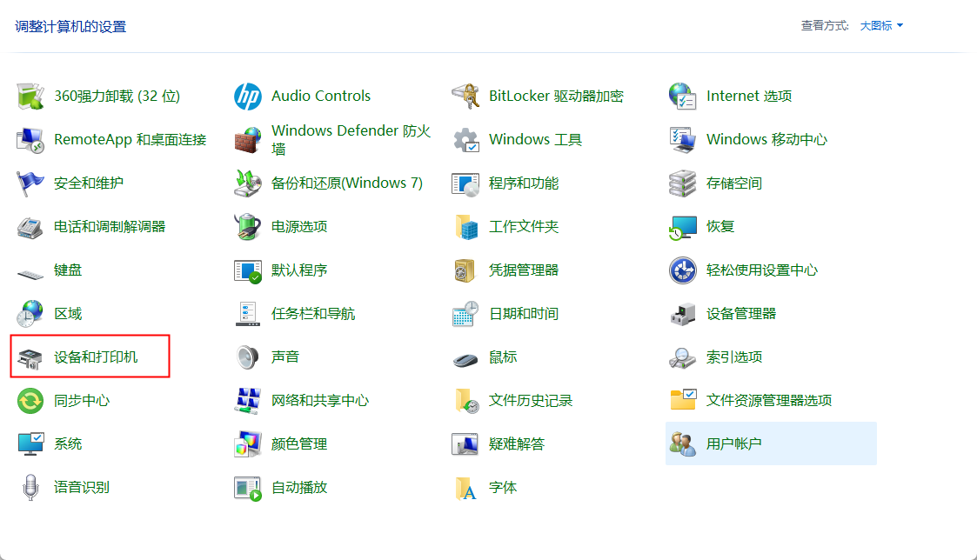Open the 大图标 view mode dropdown

[x=880, y=25]
